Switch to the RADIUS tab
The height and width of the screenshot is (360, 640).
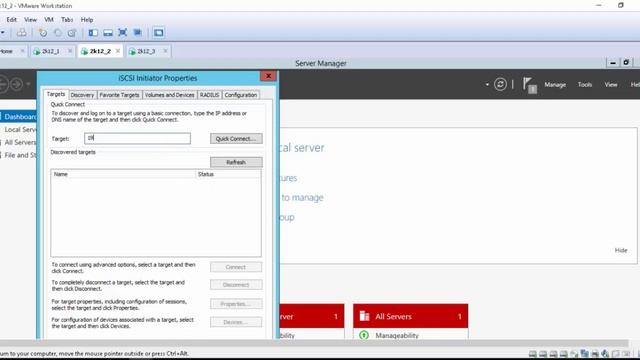pos(209,95)
